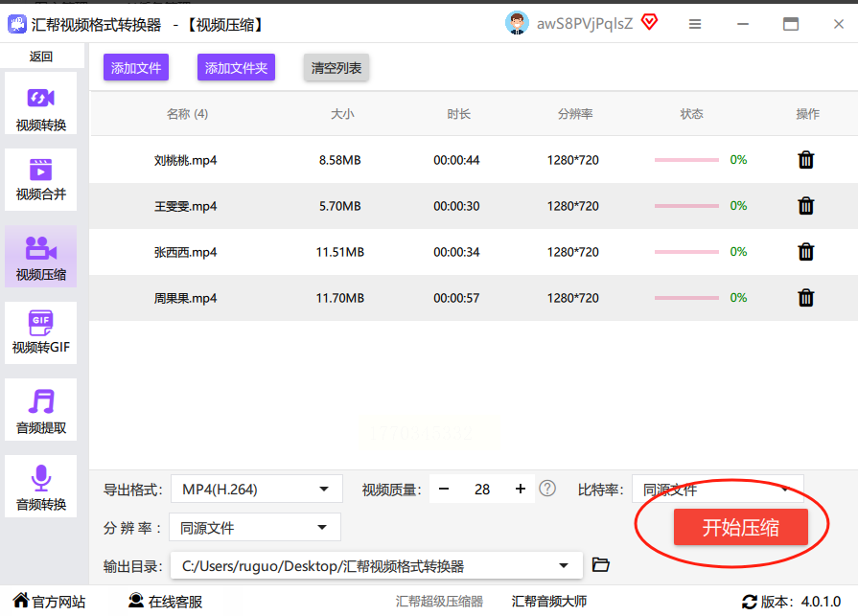Viewport: 858px width, 616px height.
Task: Click the 清空列表 clear list button
Action: (x=336, y=68)
